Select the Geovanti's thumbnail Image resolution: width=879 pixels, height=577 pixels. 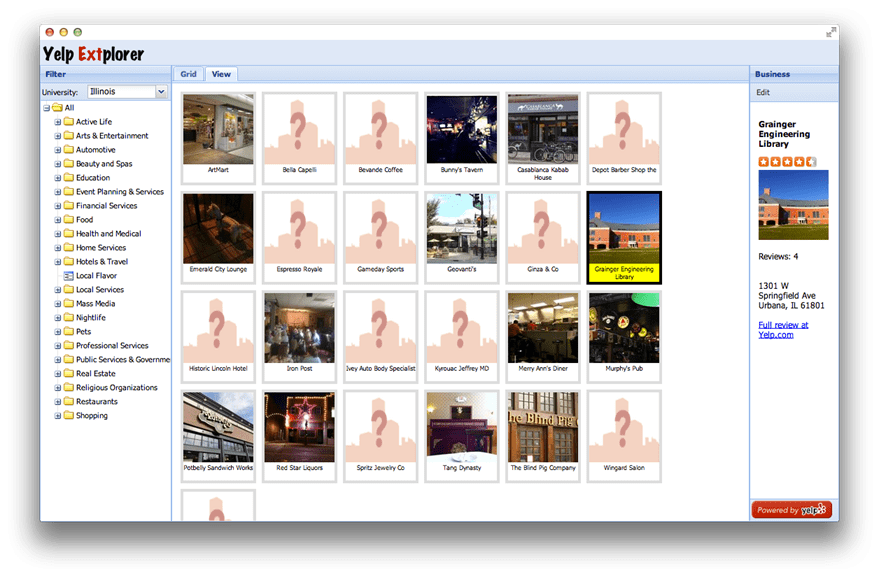click(x=462, y=237)
